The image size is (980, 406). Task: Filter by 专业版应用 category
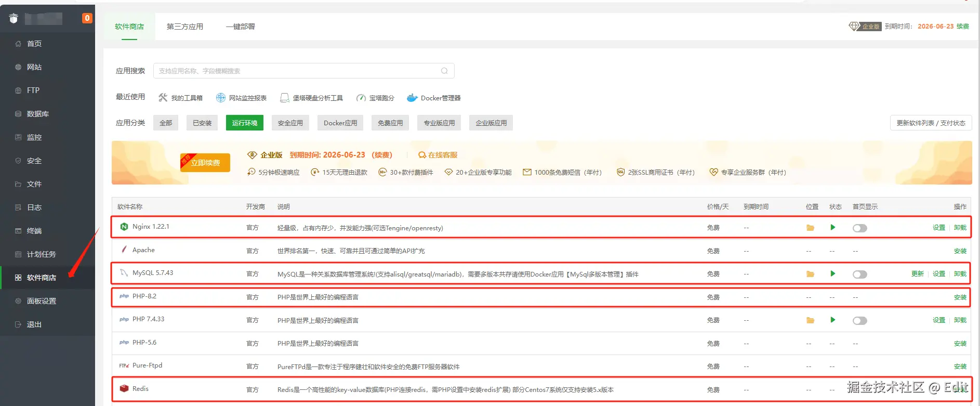click(439, 123)
